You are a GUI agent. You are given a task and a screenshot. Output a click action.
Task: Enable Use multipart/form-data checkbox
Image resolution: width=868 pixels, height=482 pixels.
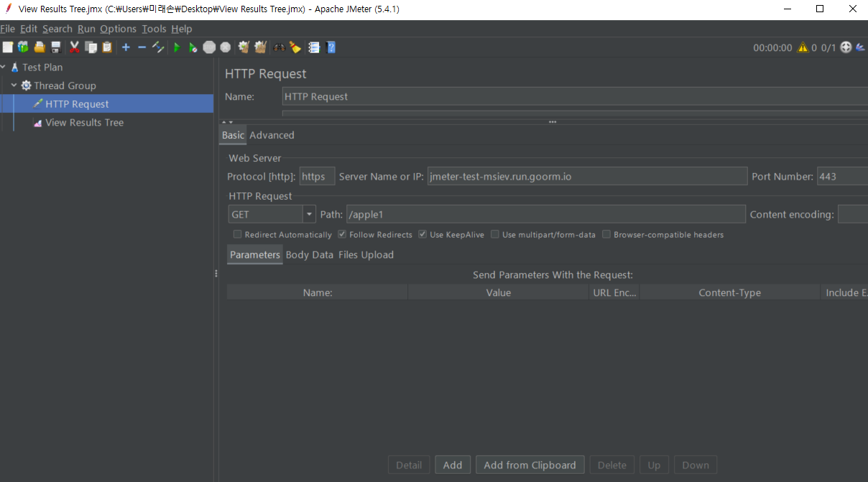(x=495, y=235)
